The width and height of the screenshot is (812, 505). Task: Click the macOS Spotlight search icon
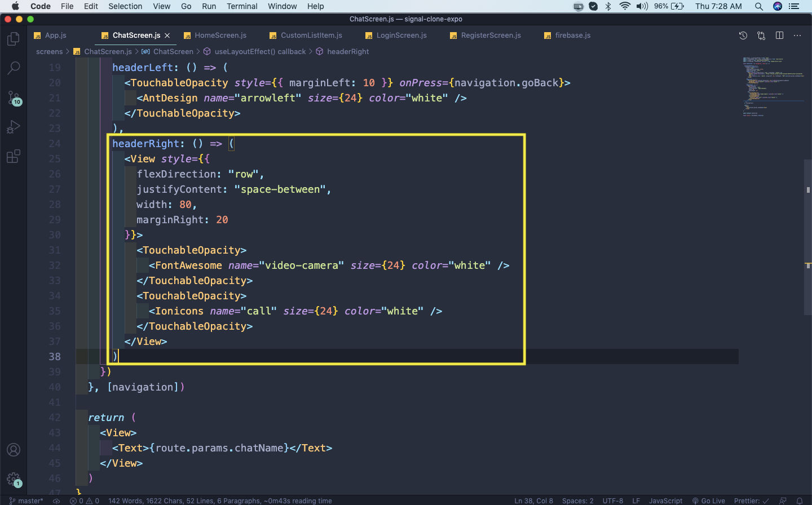(759, 6)
